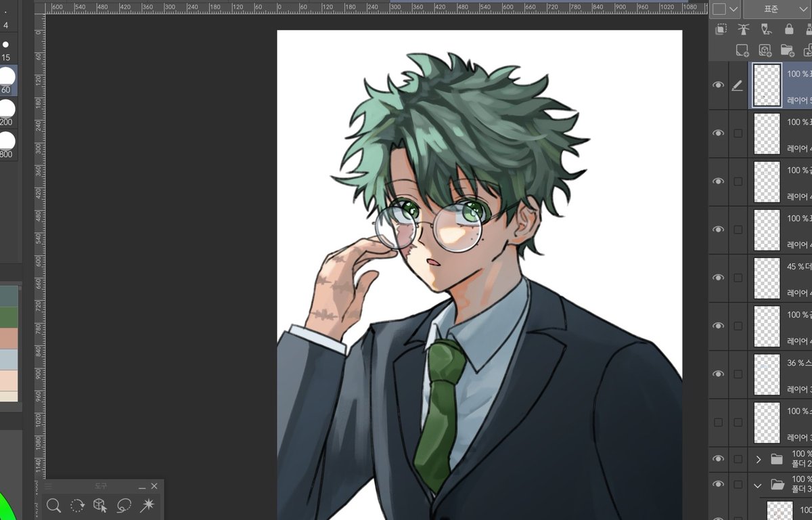Select the hidden layer's thumbnail above 폴더 2

[767, 422]
